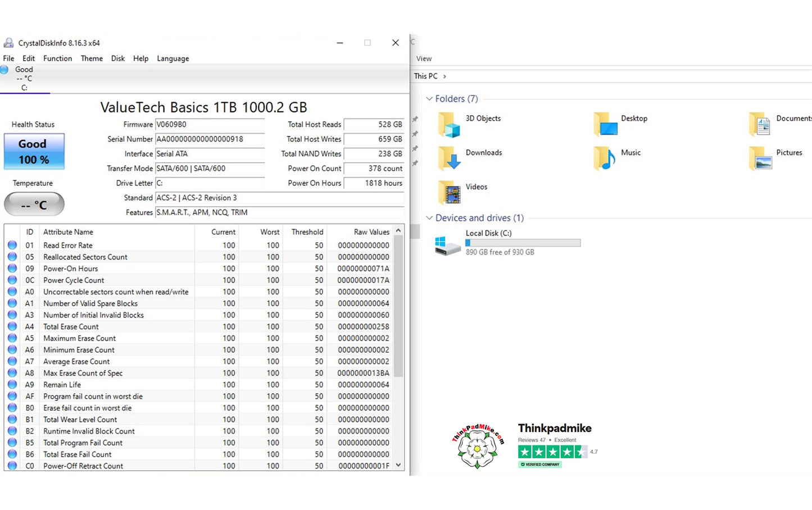
Task: Click the Transfer Mode field SATA/600
Action: pos(210,169)
